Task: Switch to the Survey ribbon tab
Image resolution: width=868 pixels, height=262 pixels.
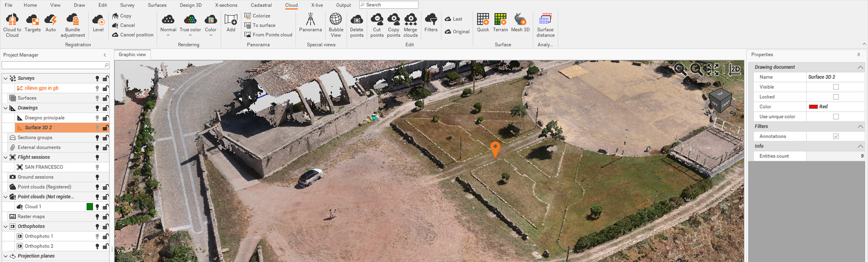Action: tap(127, 5)
